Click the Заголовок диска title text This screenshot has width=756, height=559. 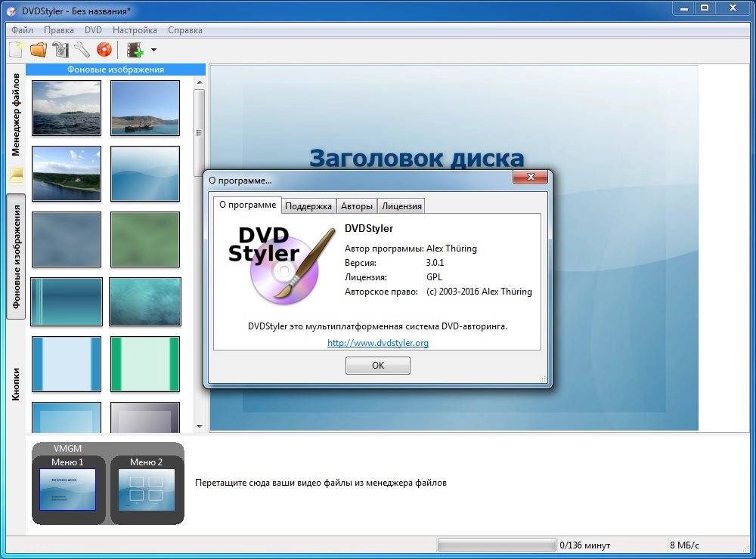pos(416,158)
